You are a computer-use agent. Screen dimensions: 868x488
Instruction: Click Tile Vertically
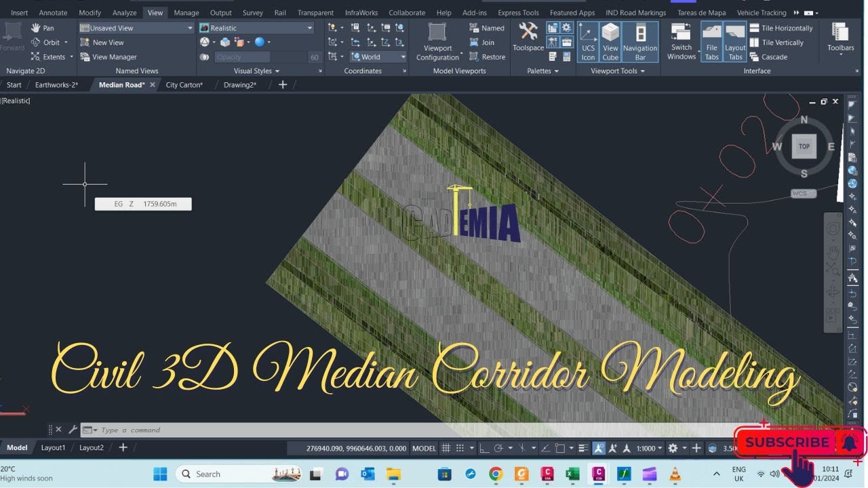pyautogui.click(x=776, y=42)
